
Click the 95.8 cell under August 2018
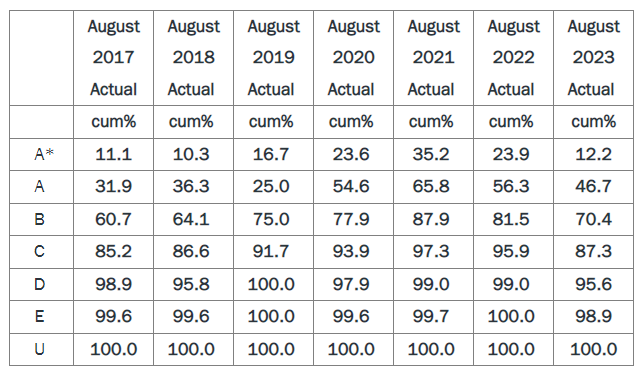coord(191,284)
